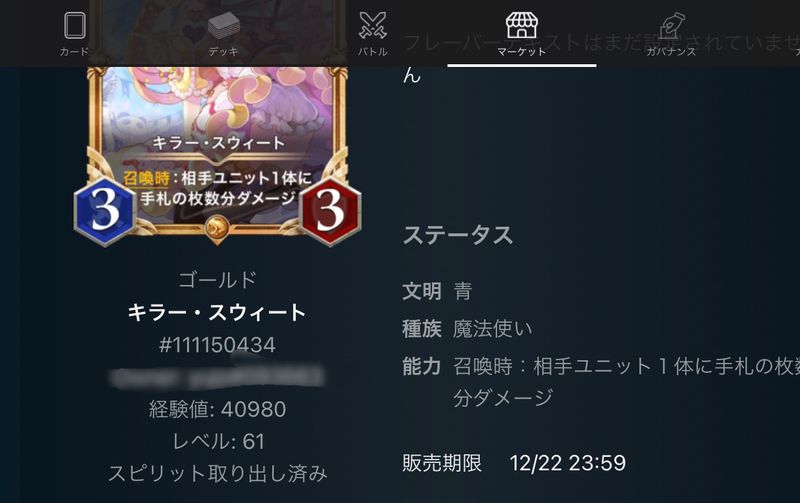
Task: Click the gold emblem at card bottom
Action: 217,228
